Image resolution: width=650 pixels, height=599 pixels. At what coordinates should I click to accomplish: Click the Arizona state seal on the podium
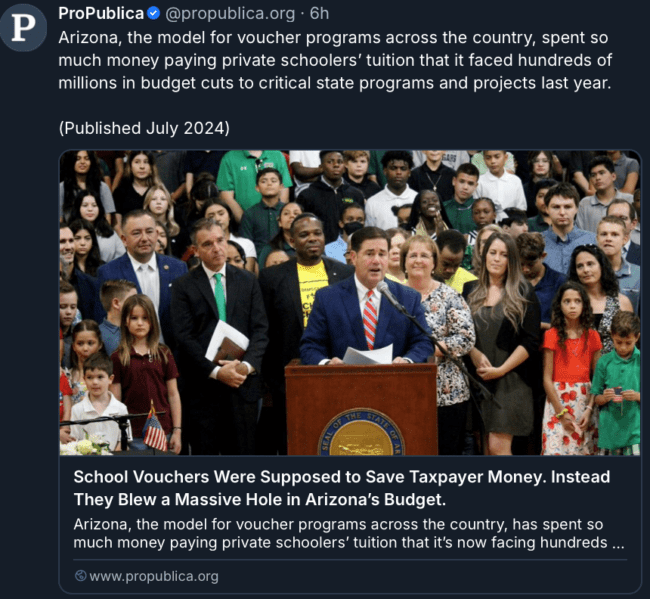point(361,432)
